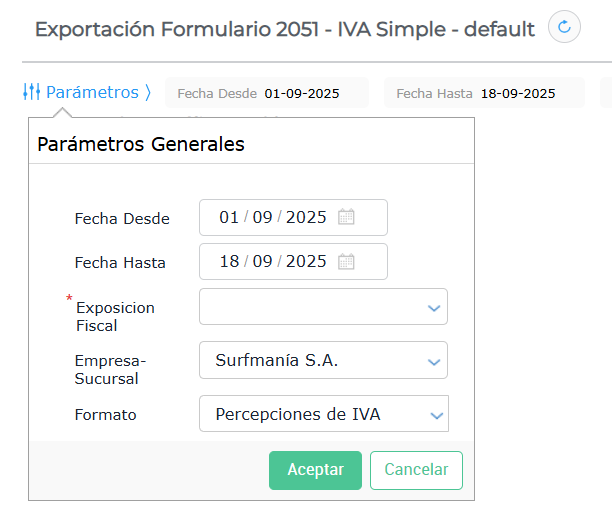Collapse the Parámetros panel using its chevron

coord(148,92)
